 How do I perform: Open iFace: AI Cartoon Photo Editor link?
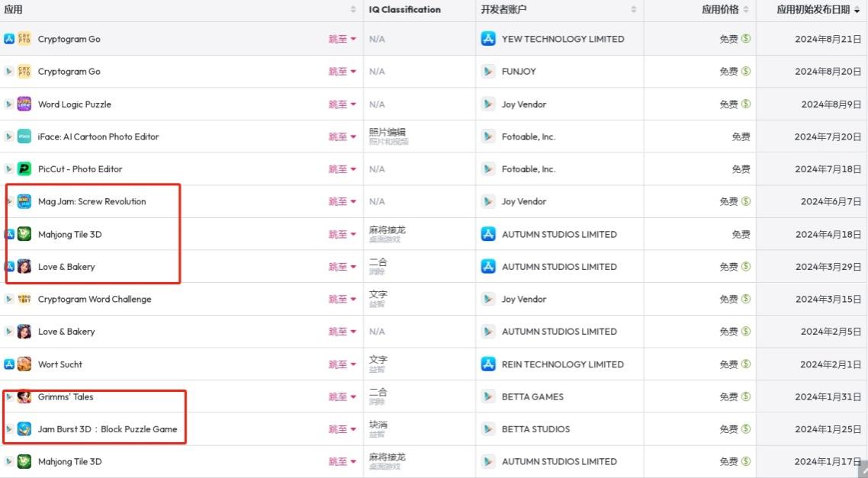pyautogui.click(x=98, y=136)
